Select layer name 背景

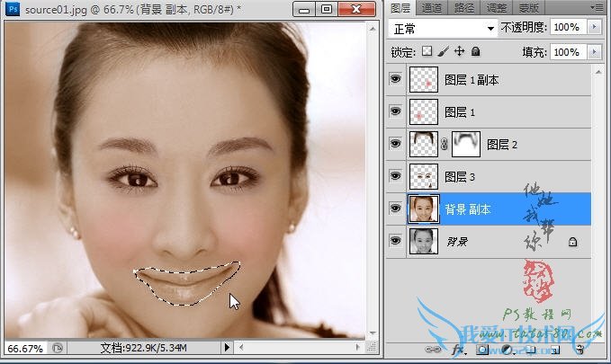pyautogui.click(x=457, y=242)
